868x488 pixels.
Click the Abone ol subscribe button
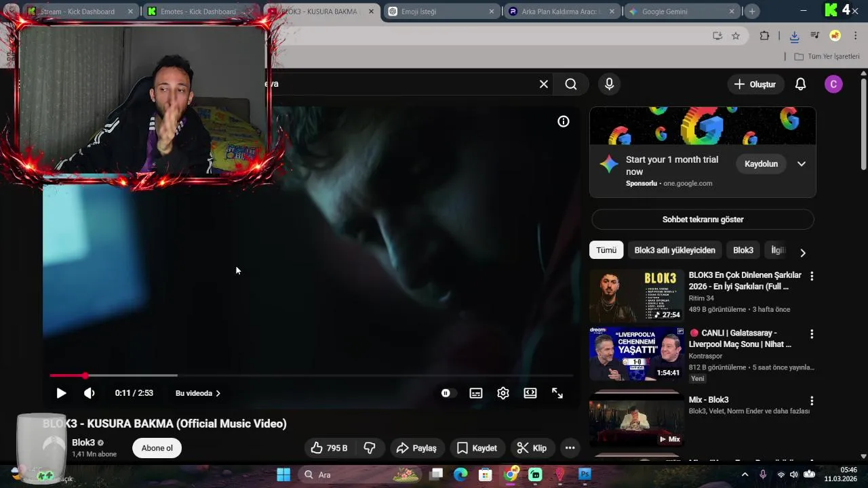pyautogui.click(x=157, y=448)
